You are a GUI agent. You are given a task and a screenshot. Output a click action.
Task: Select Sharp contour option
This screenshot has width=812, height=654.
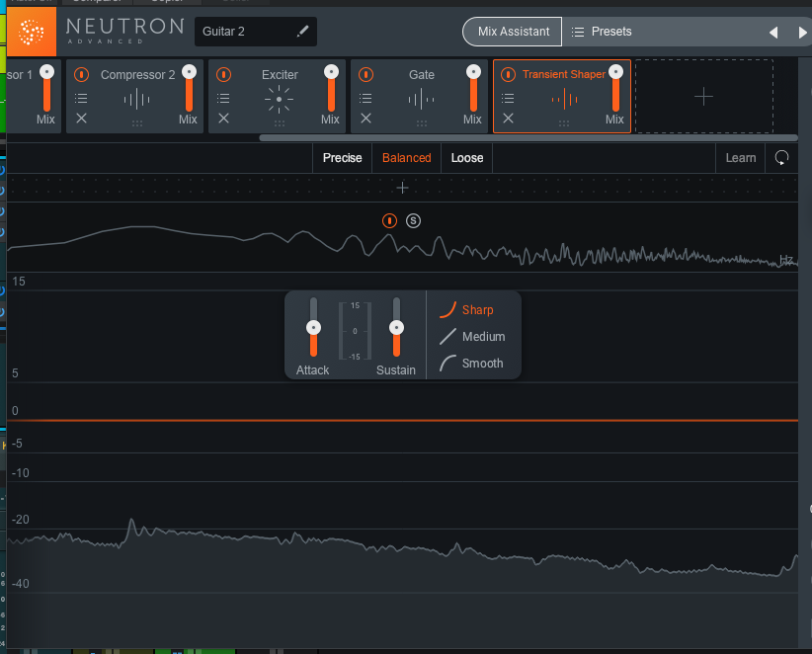466,309
